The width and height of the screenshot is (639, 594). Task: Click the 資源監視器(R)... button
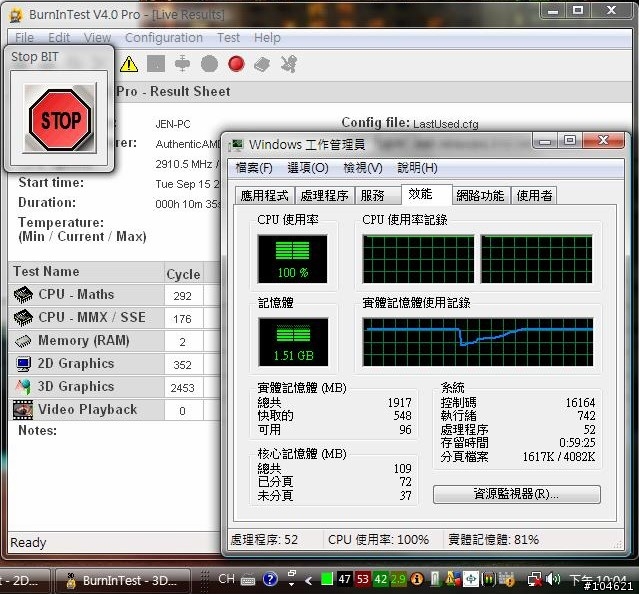pyautogui.click(x=516, y=494)
